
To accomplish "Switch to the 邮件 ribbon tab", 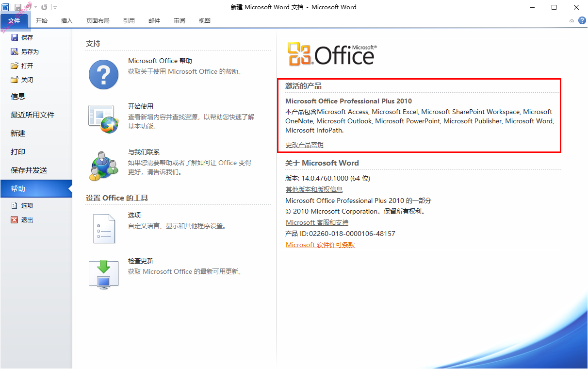I will pos(154,21).
